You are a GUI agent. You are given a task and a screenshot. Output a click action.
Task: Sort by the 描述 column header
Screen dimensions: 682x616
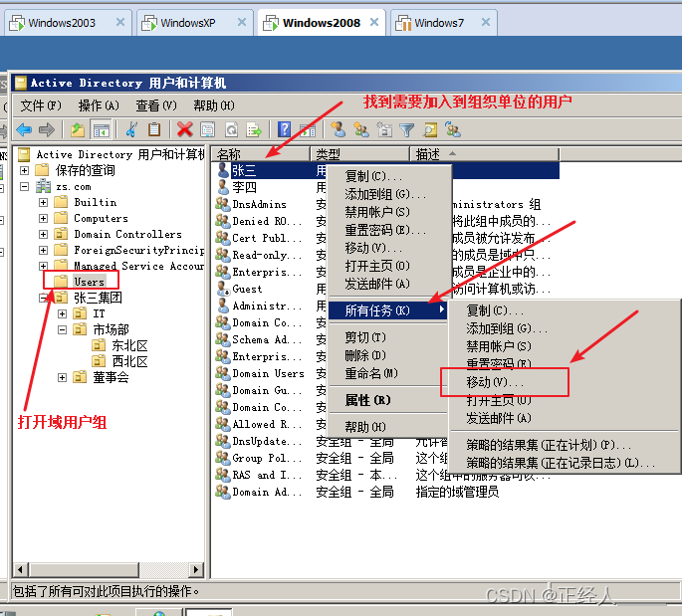484,154
